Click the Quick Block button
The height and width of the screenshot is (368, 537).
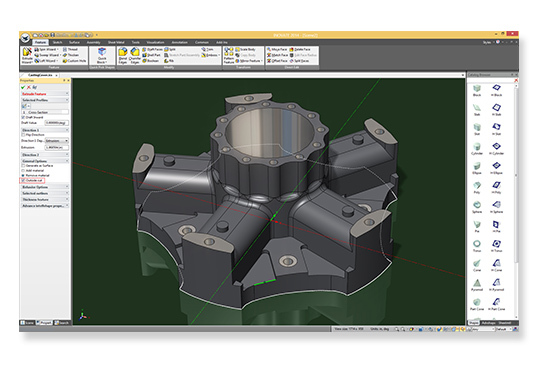tap(102, 55)
